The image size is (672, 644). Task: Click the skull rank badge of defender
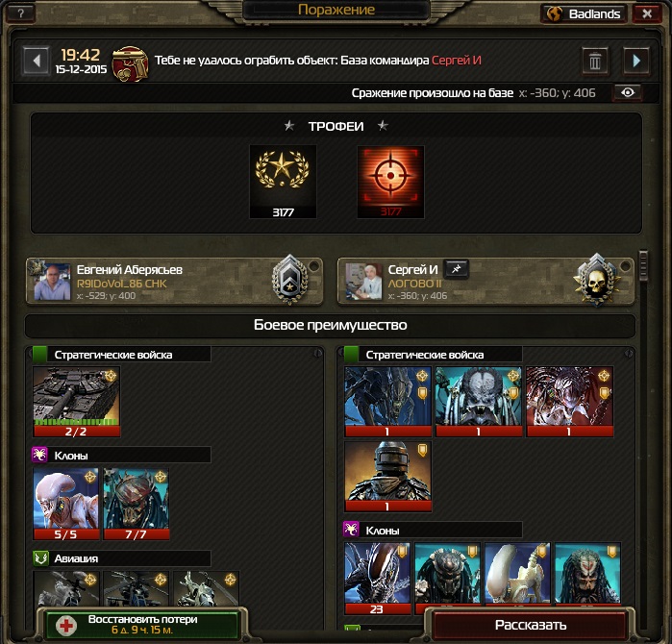597,280
